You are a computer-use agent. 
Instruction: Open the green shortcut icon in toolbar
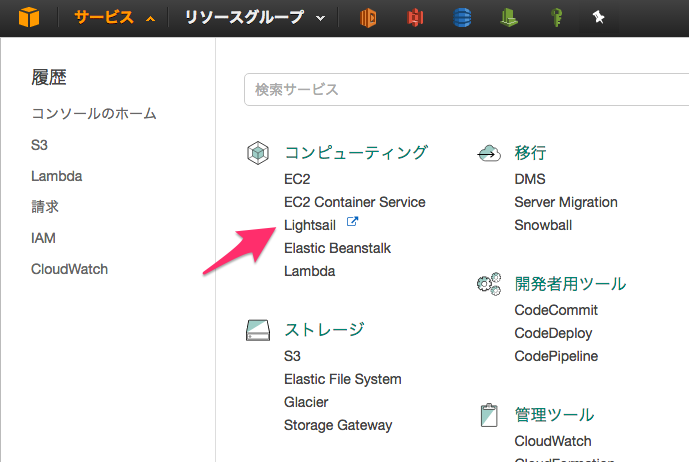tap(508, 18)
